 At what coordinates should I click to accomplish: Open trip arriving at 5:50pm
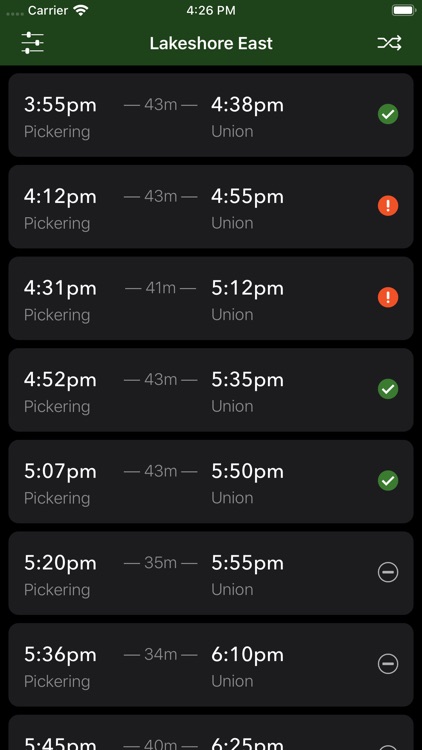click(211, 482)
